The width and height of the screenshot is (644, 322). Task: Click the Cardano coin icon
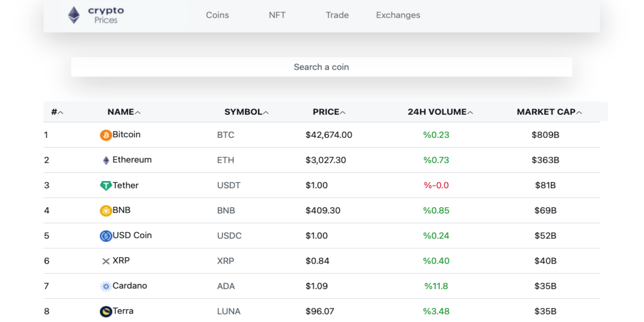(106, 286)
